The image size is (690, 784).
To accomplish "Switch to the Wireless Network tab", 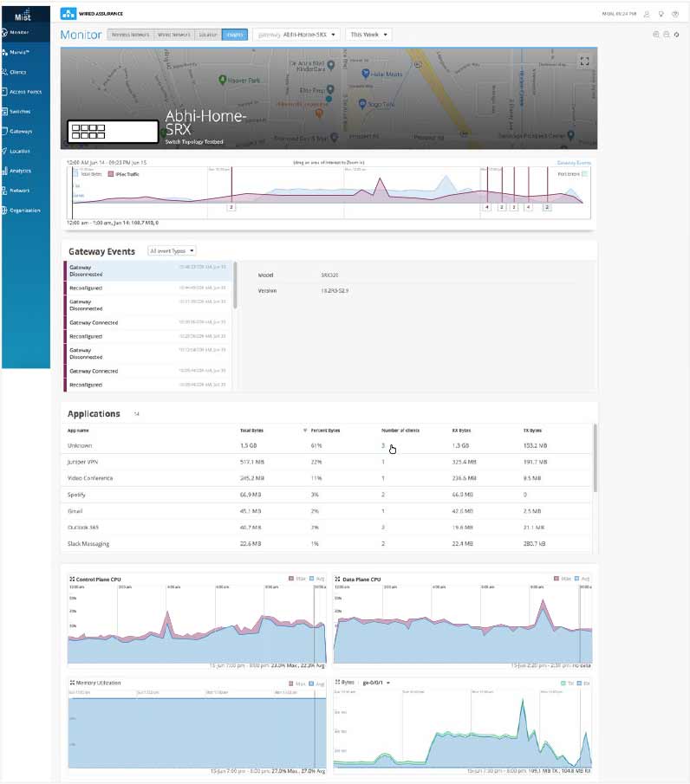I will 129,35.
